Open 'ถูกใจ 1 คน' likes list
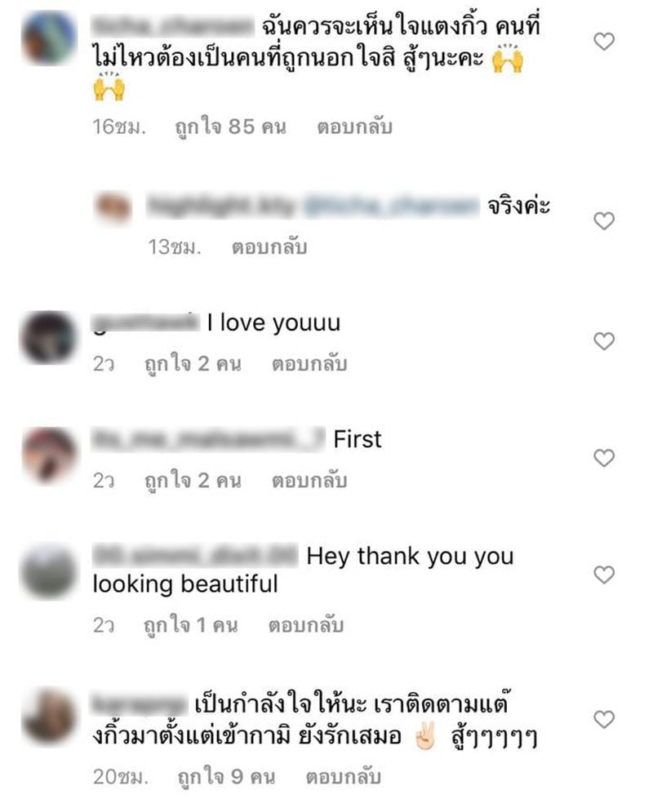 point(190,625)
